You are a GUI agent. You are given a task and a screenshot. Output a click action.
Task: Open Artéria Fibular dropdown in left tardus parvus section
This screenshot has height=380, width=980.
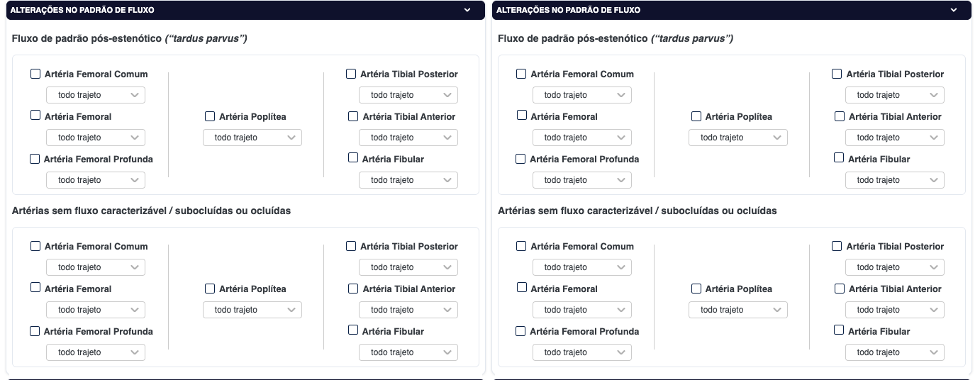(x=408, y=180)
